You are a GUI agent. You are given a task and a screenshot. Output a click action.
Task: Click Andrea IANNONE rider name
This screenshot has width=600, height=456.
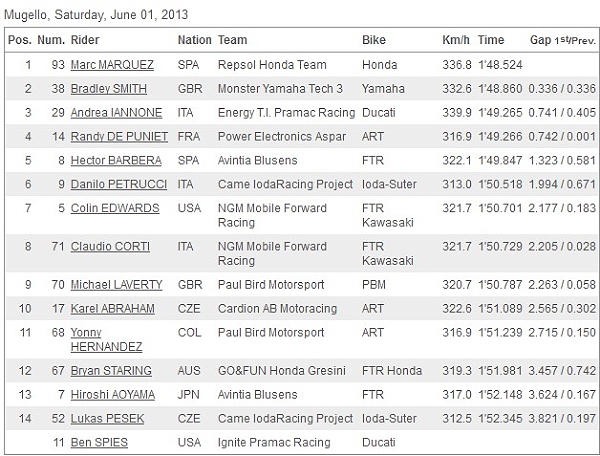pyautogui.click(x=116, y=112)
